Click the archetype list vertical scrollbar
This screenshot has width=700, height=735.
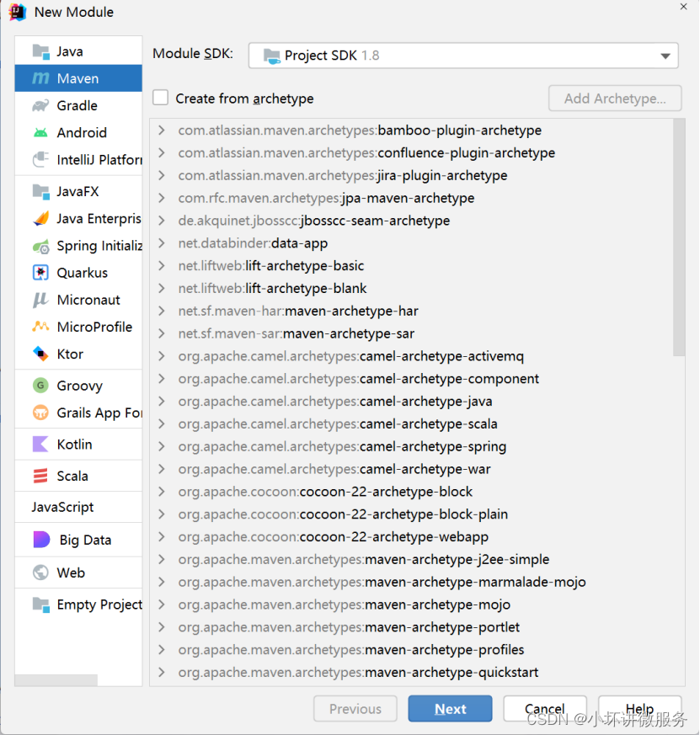(x=679, y=237)
